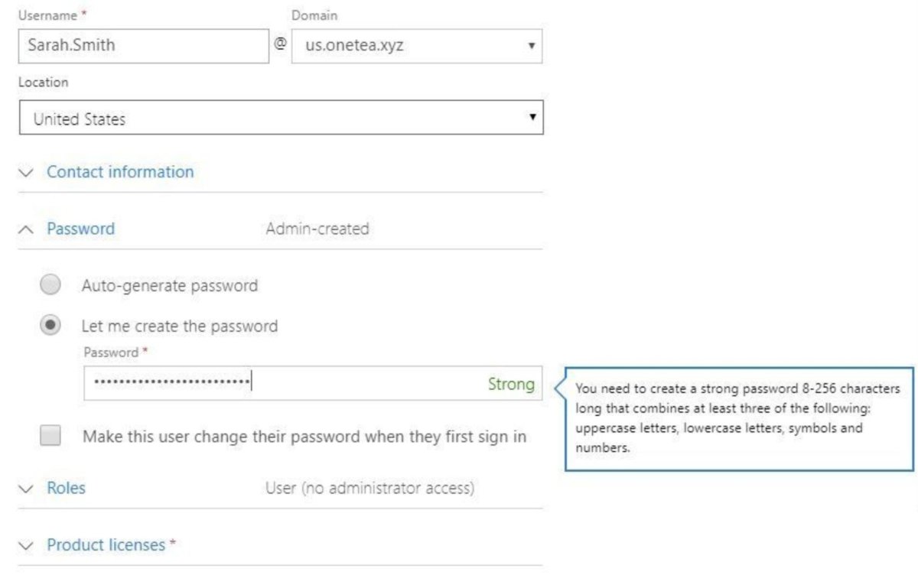Click the Username text field
The width and height of the screenshot is (918, 588).
point(143,46)
